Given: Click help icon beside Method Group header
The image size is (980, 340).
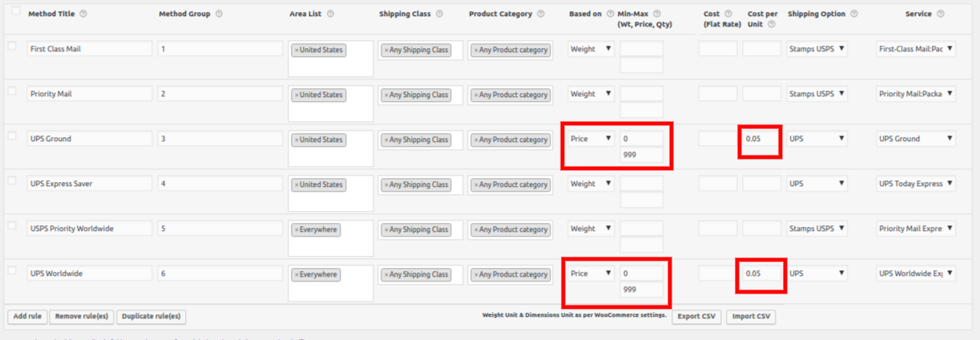Looking at the screenshot, I should tap(220, 14).
